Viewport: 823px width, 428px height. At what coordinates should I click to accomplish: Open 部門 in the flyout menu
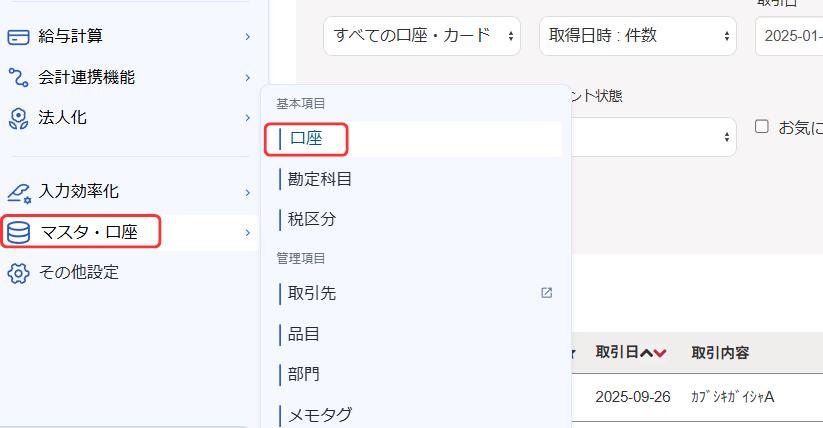(x=304, y=374)
